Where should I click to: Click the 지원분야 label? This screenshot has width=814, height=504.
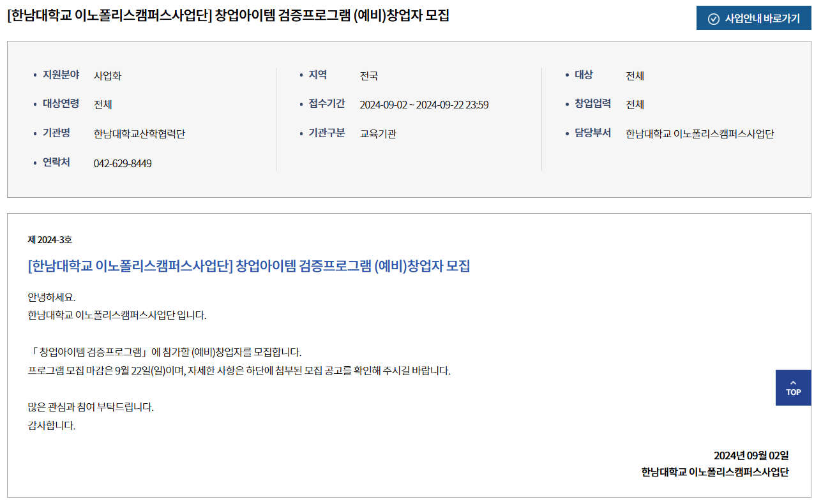[61, 75]
